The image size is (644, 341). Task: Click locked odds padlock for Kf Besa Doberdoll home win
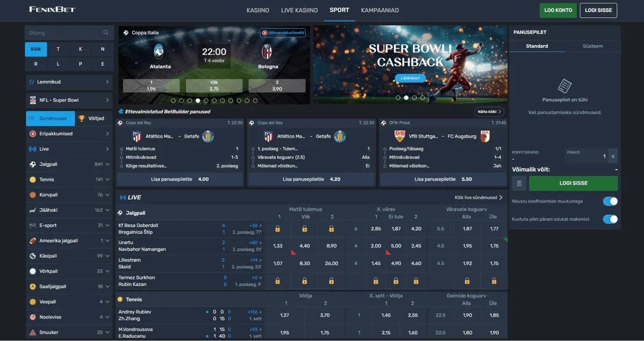click(x=278, y=229)
